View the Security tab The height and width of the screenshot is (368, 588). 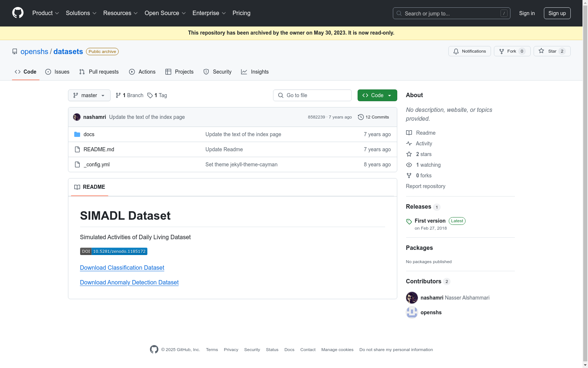(218, 72)
